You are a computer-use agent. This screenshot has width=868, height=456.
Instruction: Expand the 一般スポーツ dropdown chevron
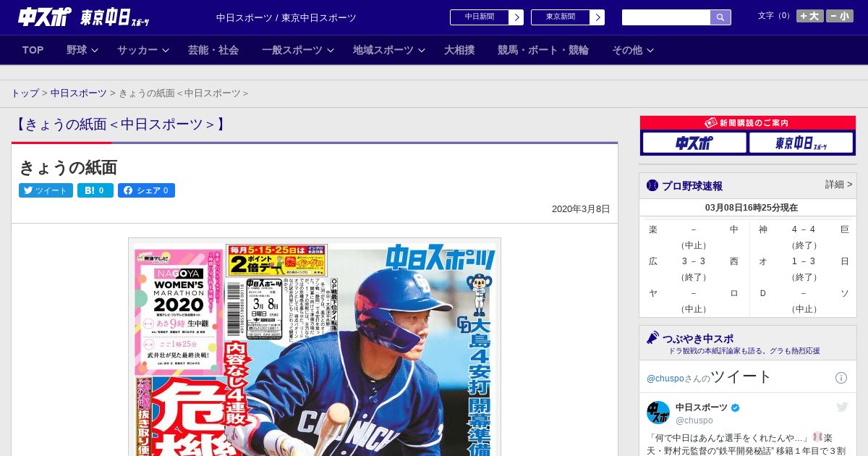pos(331,51)
